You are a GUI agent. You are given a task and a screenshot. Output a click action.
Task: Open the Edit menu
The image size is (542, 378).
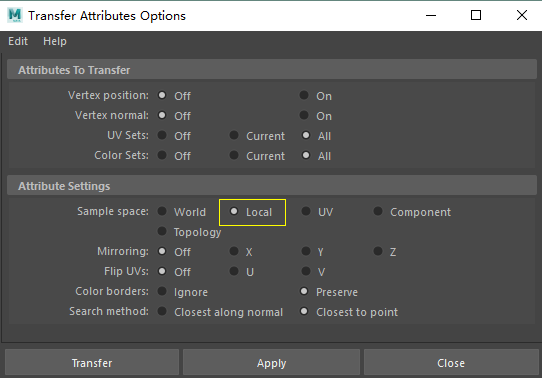[18, 41]
